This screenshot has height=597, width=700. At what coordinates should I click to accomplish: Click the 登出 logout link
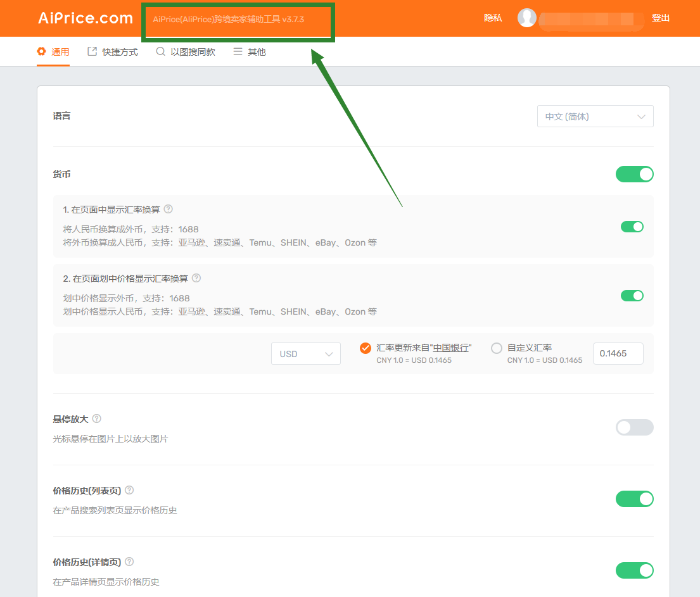(x=660, y=18)
